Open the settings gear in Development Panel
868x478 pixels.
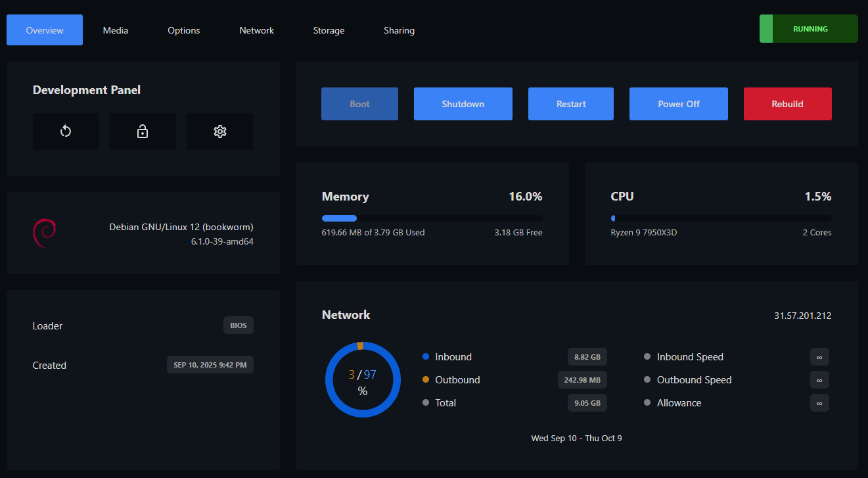(x=219, y=131)
